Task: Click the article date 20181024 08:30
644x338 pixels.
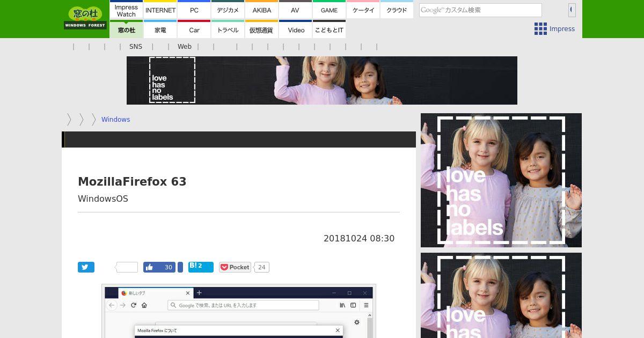Action: (x=359, y=239)
